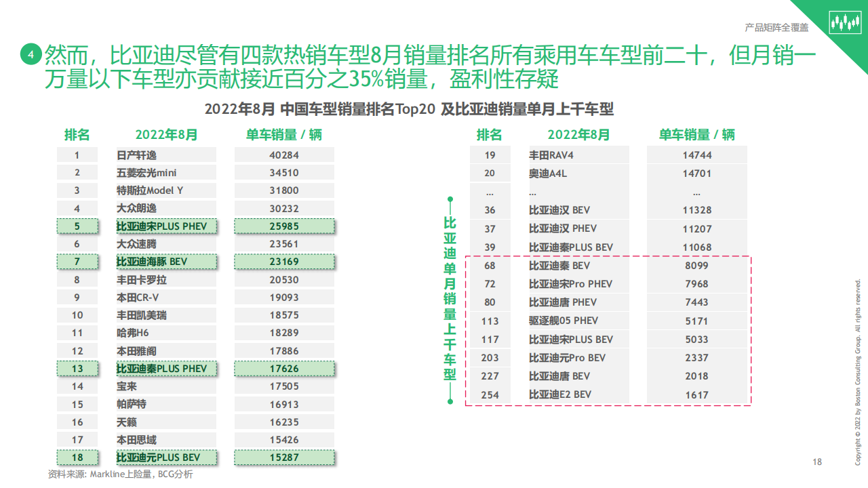
Task: Click the sales value 40284
Action: (284, 155)
